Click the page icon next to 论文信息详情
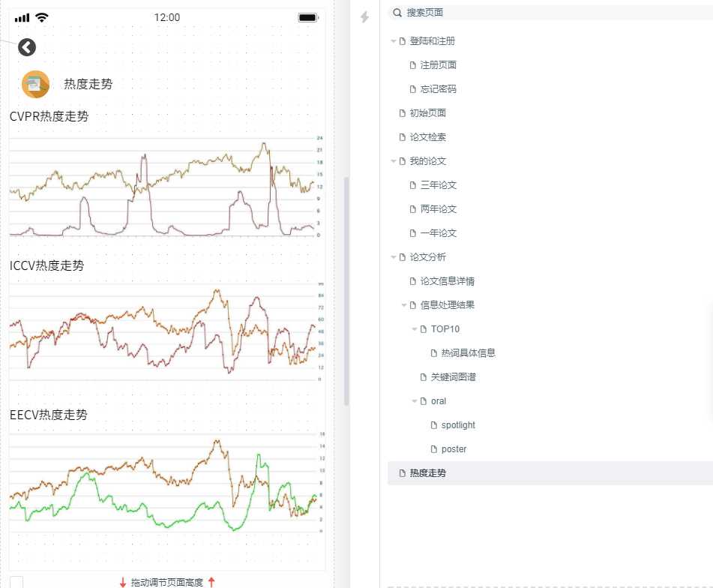This screenshot has width=713, height=588. (x=412, y=281)
